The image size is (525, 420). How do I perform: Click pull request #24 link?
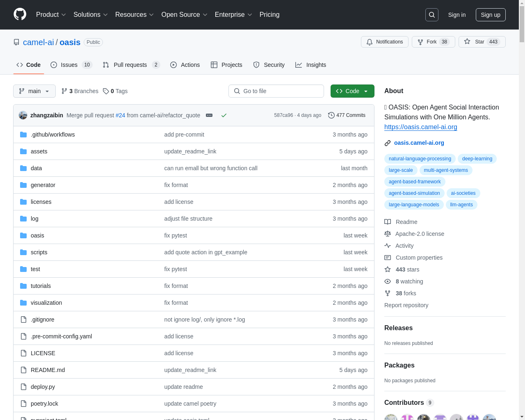120,115
